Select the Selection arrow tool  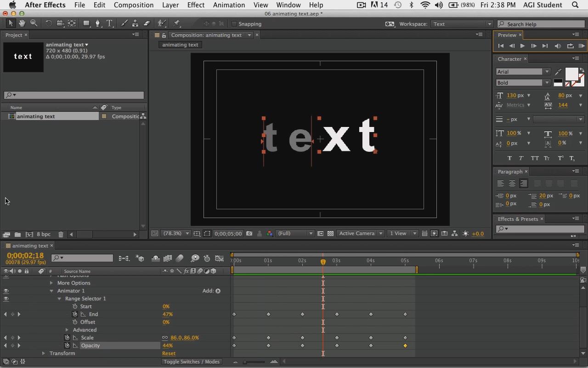11,23
